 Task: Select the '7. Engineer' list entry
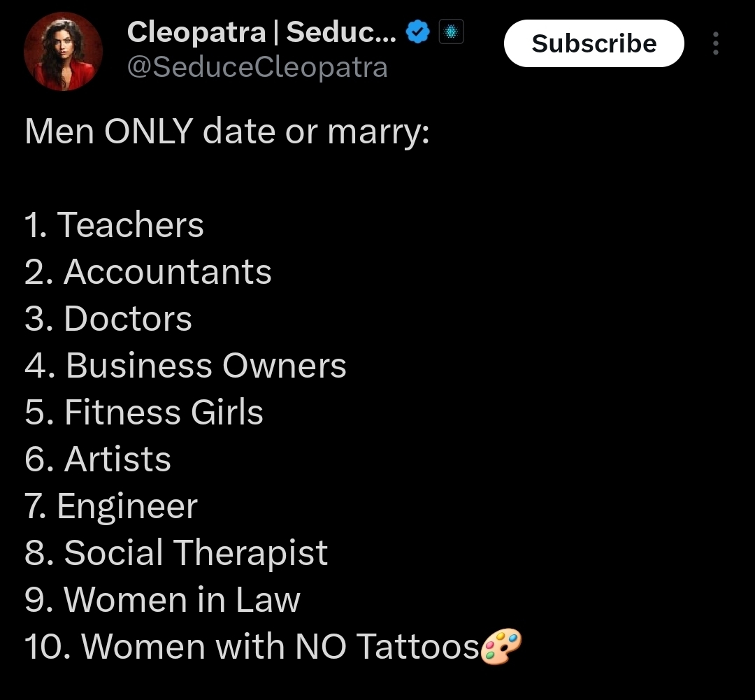coord(110,506)
